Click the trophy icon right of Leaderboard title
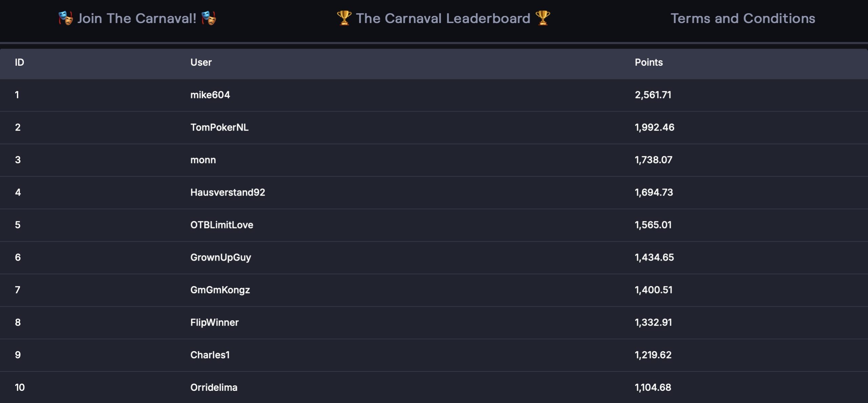The image size is (868, 403). coord(542,18)
